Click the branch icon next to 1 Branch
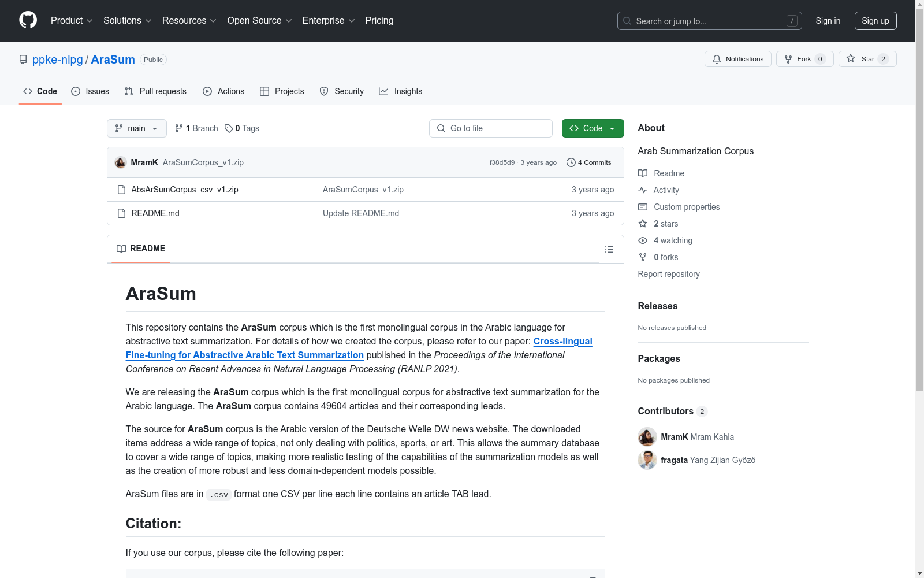 click(179, 128)
